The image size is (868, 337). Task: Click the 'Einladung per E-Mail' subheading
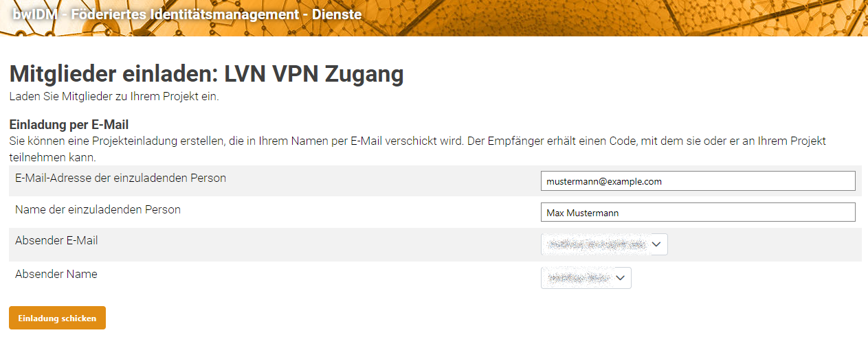pos(69,125)
